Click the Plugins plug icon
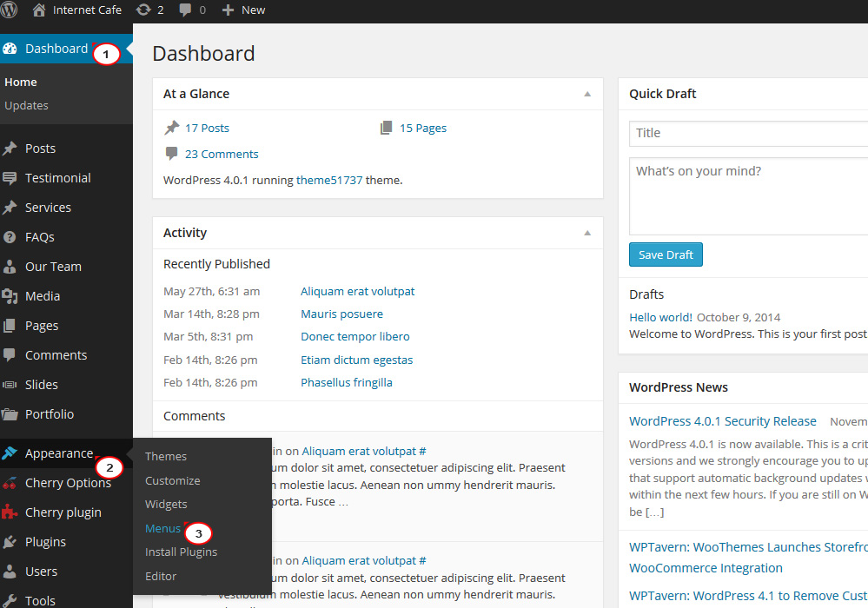The width and height of the screenshot is (868, 608). 10,542
